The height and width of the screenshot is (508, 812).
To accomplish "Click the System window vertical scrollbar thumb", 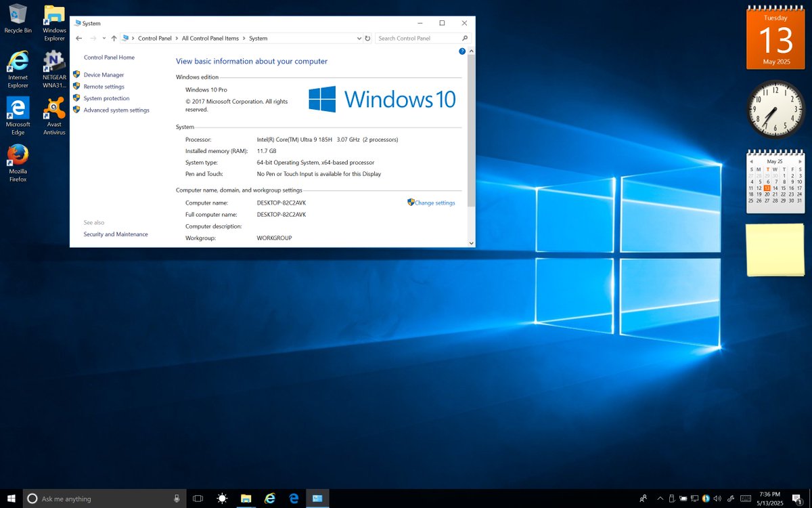I will click(472, 131).
